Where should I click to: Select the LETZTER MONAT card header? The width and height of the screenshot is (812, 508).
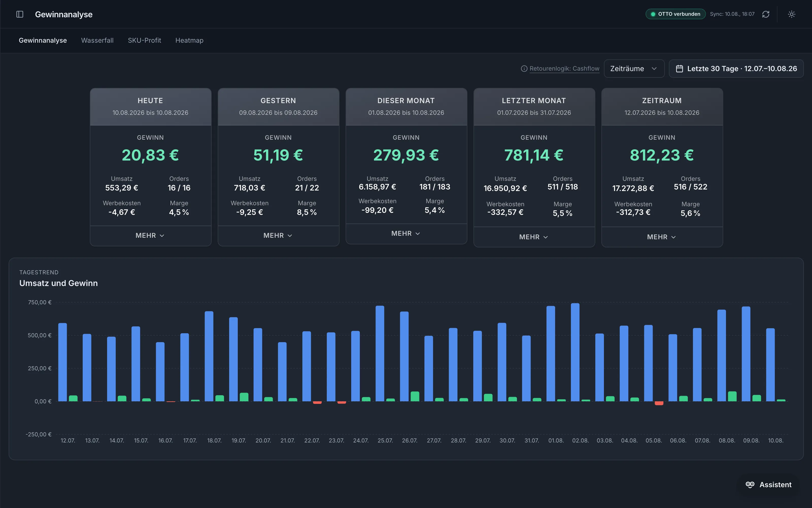534,107
